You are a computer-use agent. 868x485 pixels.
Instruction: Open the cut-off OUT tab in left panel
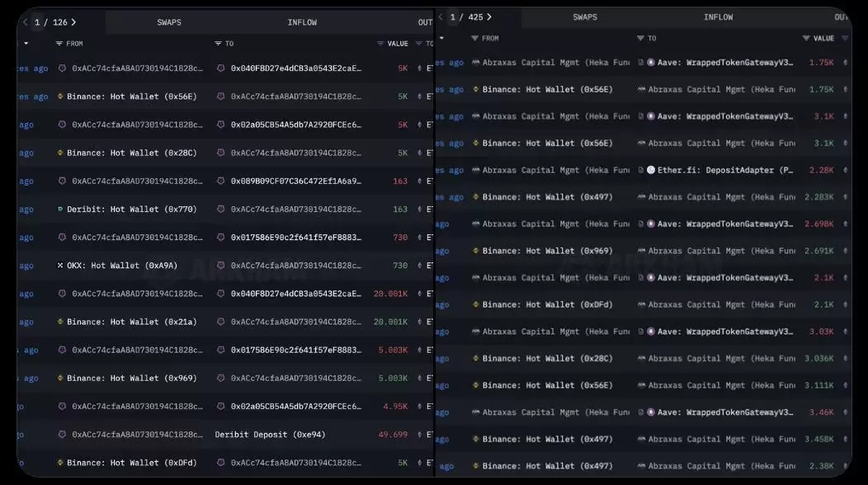coord(425,22)
